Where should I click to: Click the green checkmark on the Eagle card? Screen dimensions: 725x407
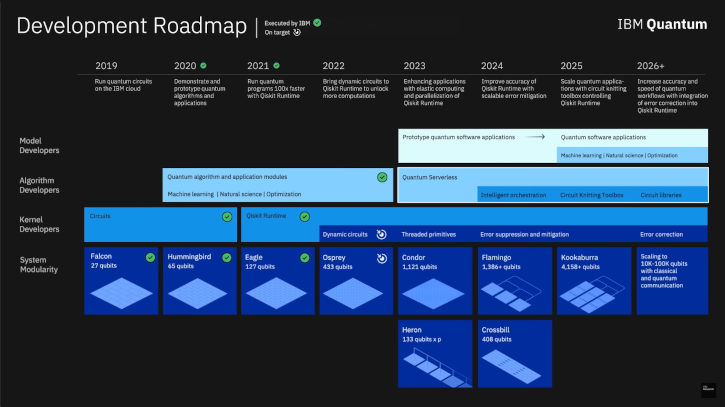(x=305, y=258)
